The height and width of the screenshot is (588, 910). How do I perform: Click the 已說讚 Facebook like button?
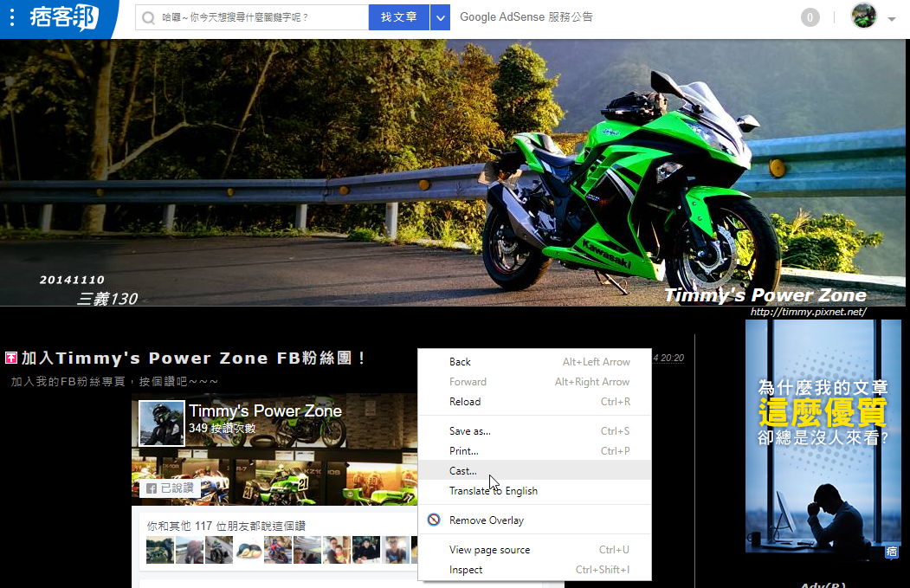[170, 488]
